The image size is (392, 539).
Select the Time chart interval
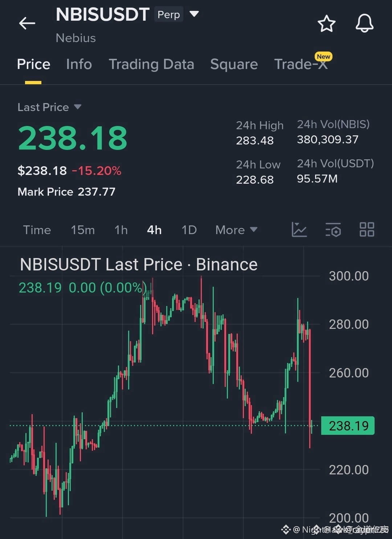(x=37, y=230)
